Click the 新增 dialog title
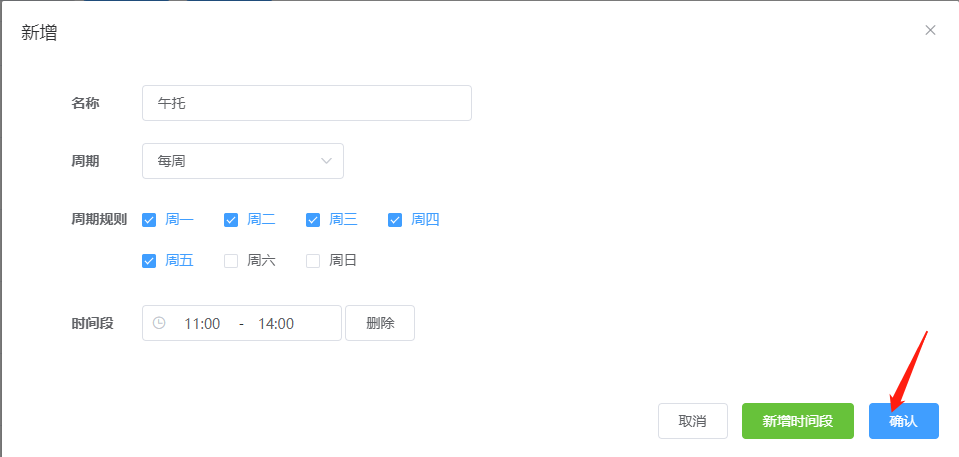Viewport: 959px width, 457px height. 39,32
